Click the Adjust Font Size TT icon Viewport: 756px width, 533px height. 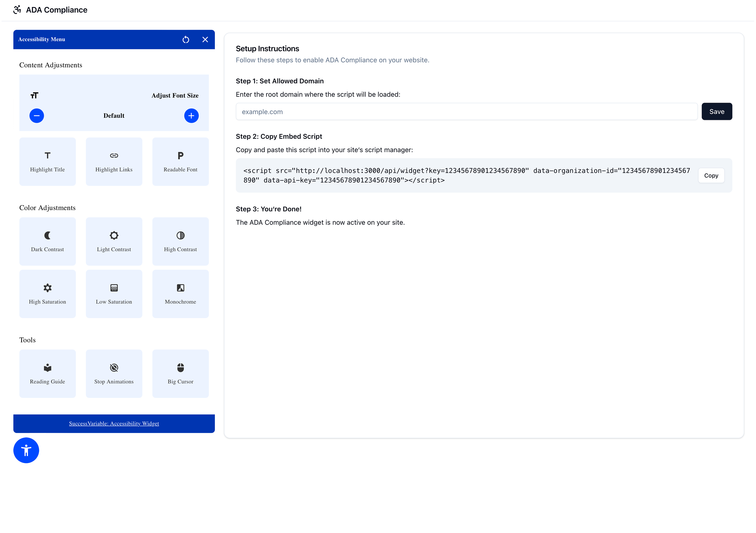click(35, 96)
